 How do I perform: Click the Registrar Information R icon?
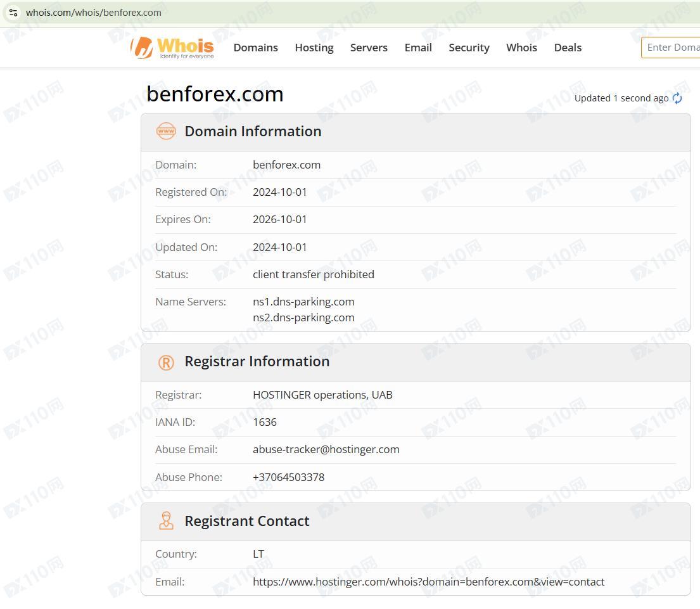[x=166, y=362]
